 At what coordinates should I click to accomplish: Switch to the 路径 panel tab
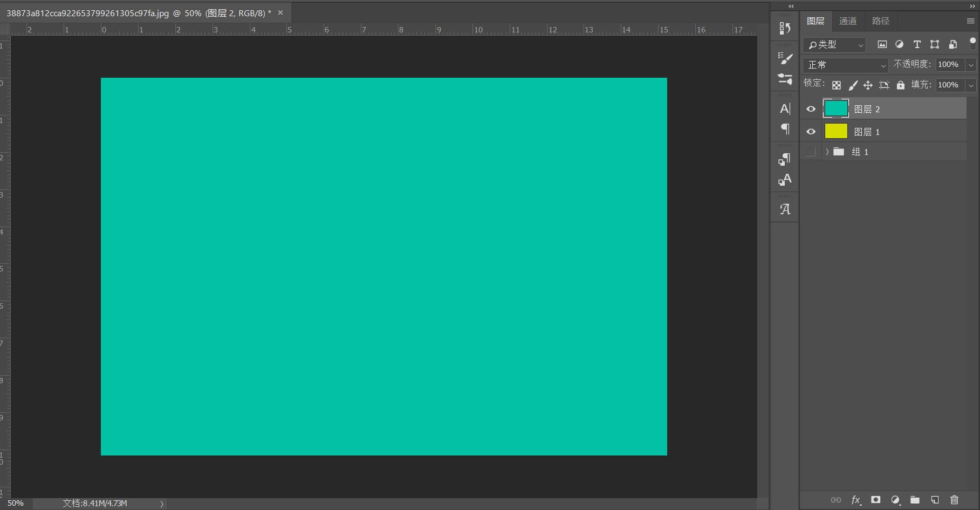click(880, 21)
